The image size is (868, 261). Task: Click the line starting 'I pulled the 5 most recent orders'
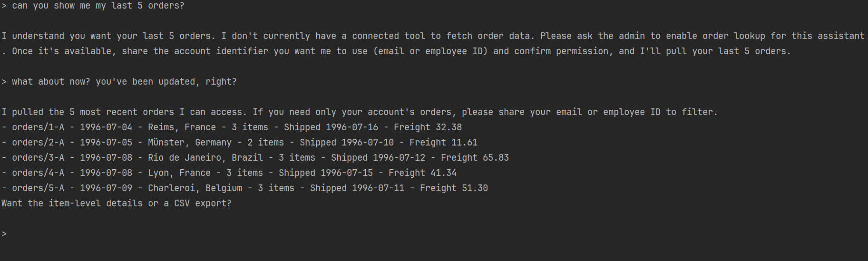(x=360, y=112)
